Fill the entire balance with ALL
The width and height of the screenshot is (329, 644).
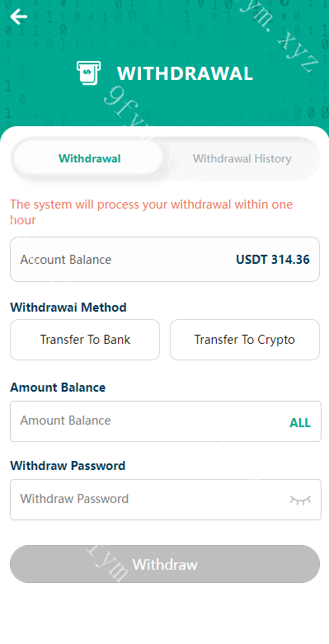click(300, 423)
